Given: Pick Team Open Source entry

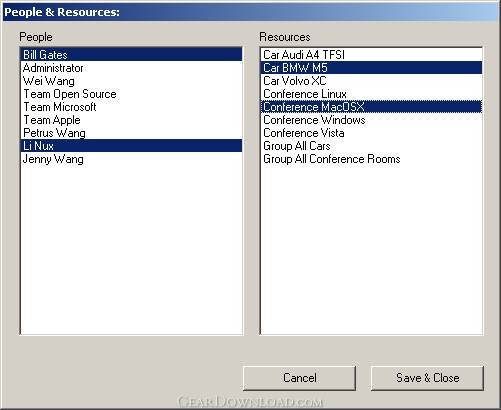Looking at the screenshot, I should pos(131,94).
